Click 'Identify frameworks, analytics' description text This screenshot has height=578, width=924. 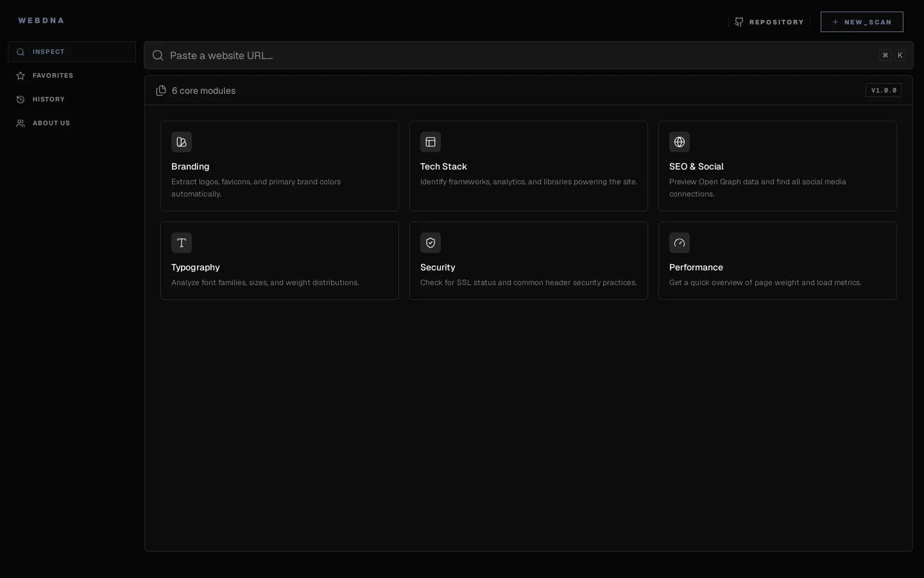tap(529, 182)
